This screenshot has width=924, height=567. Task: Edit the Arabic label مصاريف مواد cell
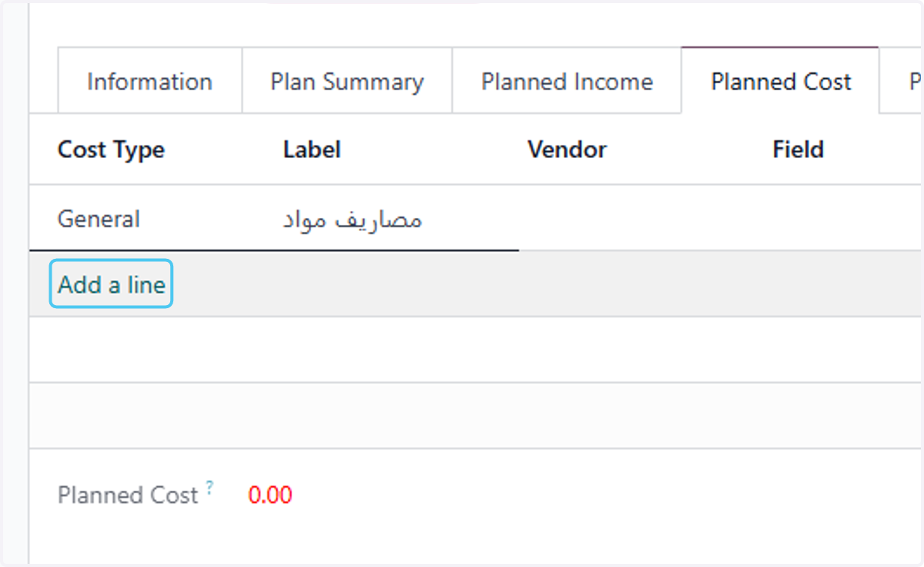353,220
